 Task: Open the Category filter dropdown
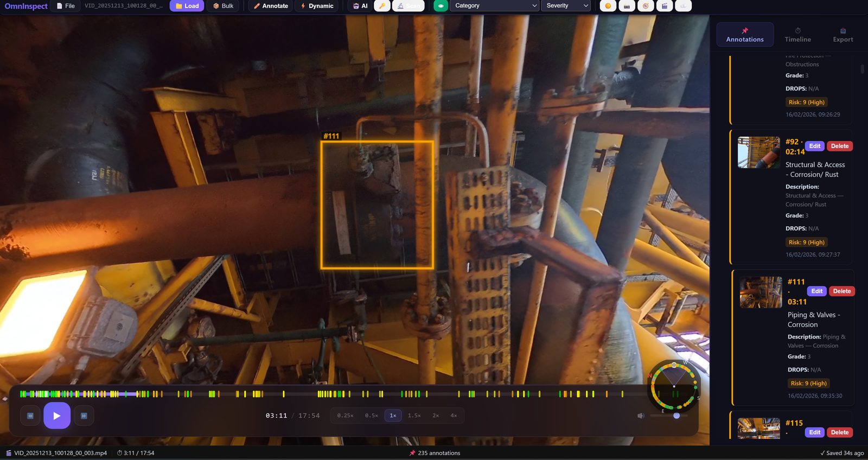coord(494,5)
